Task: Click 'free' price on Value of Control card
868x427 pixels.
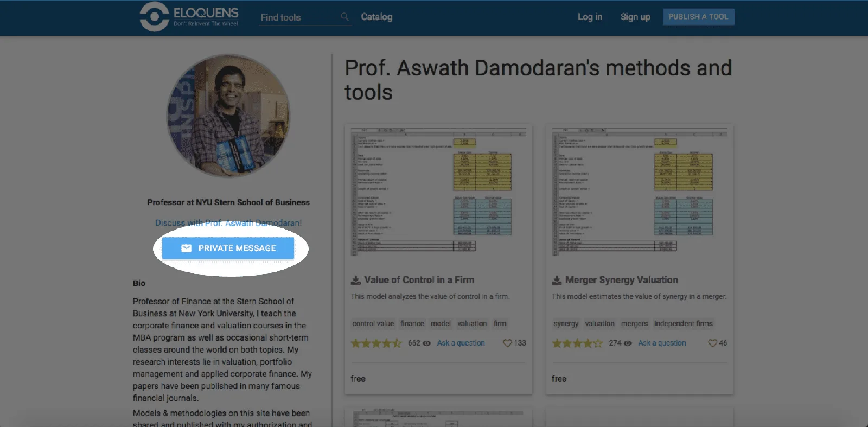Action: [358, 379]
